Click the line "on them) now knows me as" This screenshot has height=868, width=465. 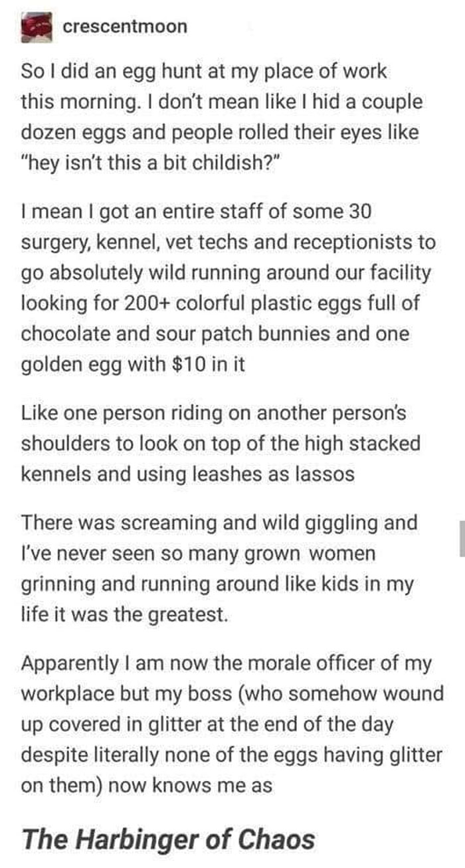coord(147,785)
